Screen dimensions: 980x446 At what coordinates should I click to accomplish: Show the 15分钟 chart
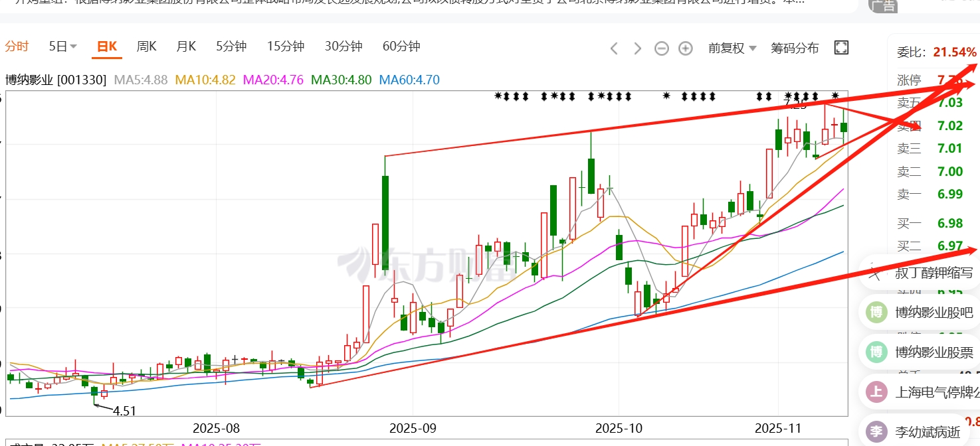[x=286, y=46]
